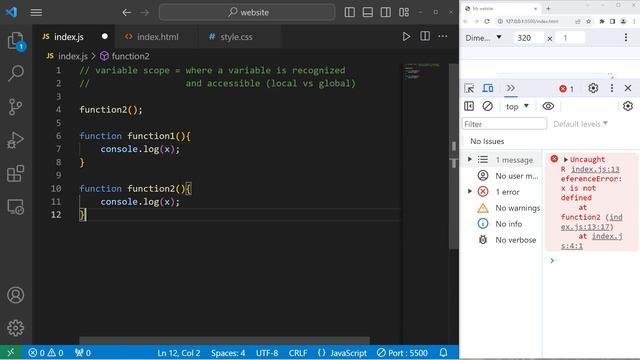Open the Manage gear in VS Code
Screen dimensions: 640x360
16,328
